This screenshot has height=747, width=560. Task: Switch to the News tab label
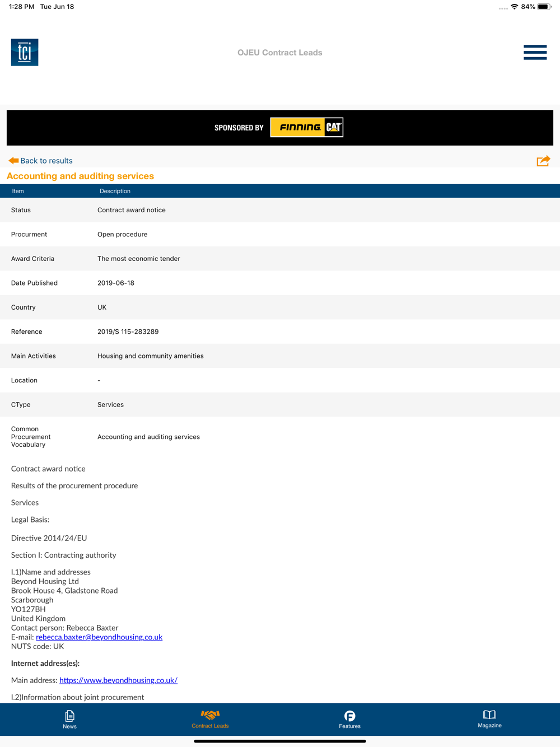click(x=69, y=726)
